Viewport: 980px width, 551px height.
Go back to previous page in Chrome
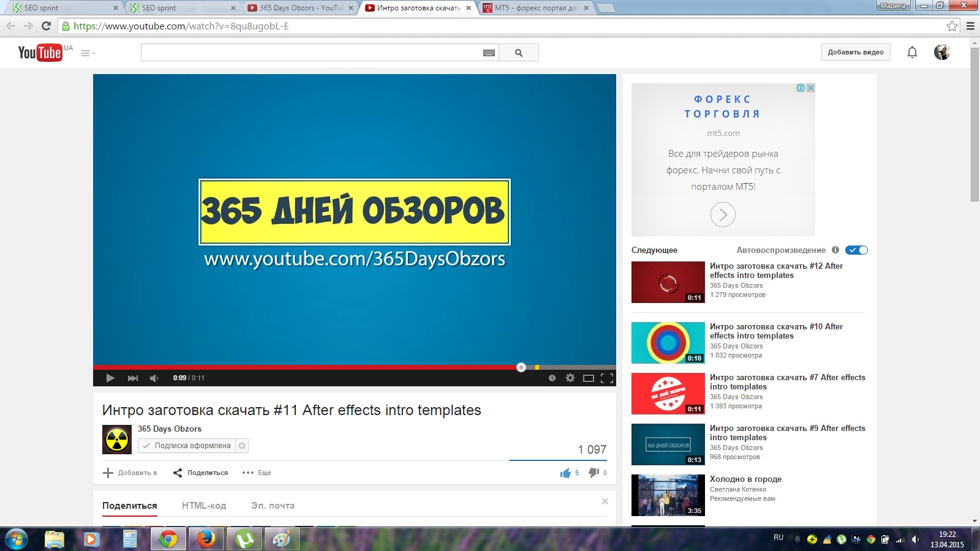(10, 26)
